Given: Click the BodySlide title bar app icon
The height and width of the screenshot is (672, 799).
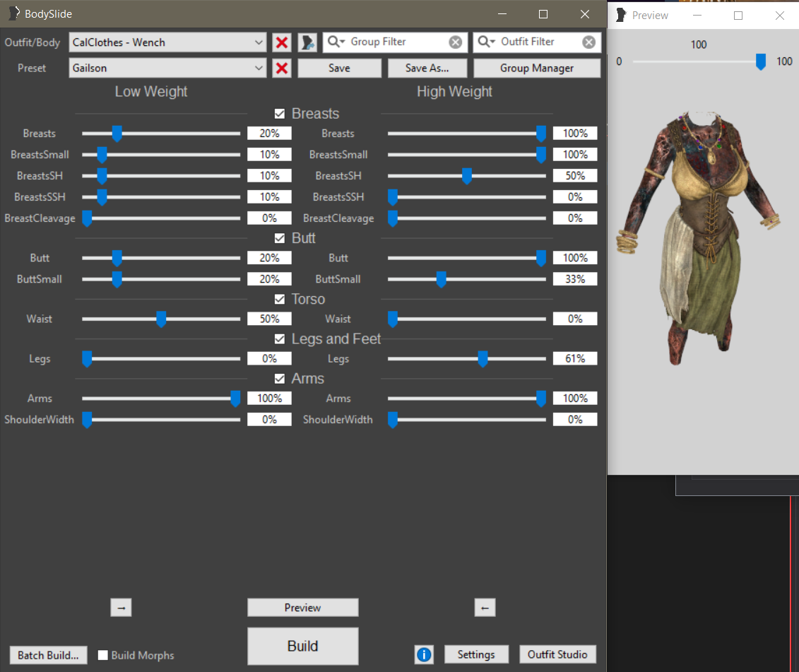Looking at the screenshot, I should [13, 13].
